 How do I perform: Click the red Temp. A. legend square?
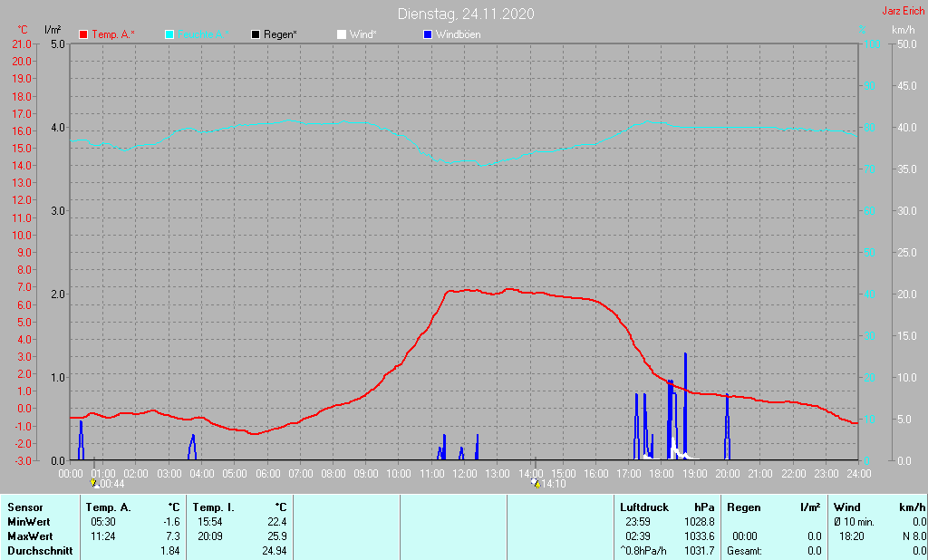[x=84, y=34]
